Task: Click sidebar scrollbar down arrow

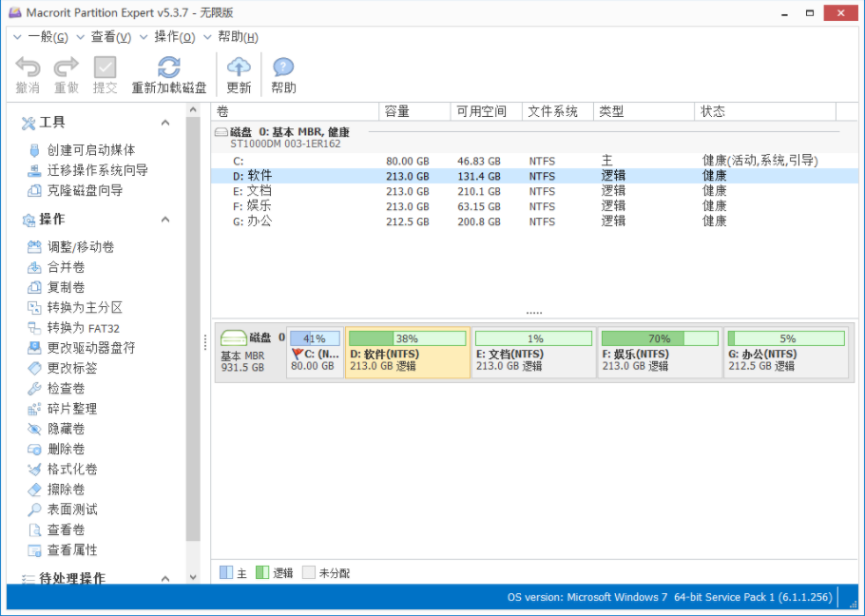Action: [193, 577]
